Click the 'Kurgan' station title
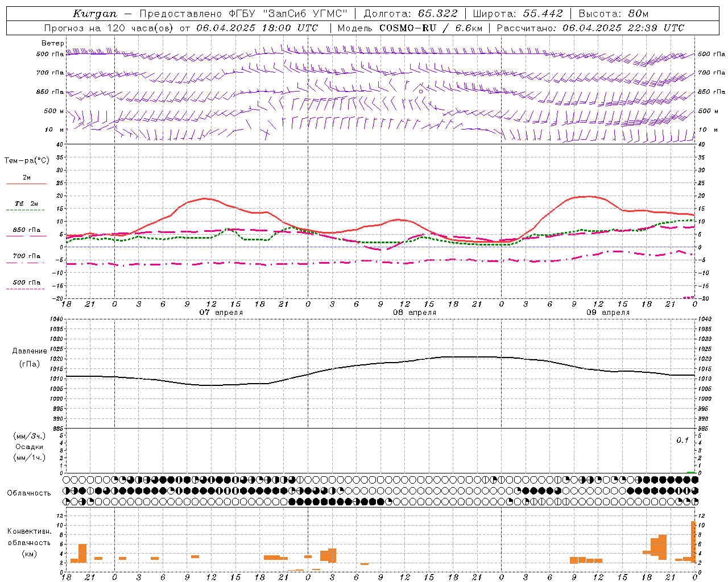The height and width of the screenshot is (582, 728). (x=95, y=14)
